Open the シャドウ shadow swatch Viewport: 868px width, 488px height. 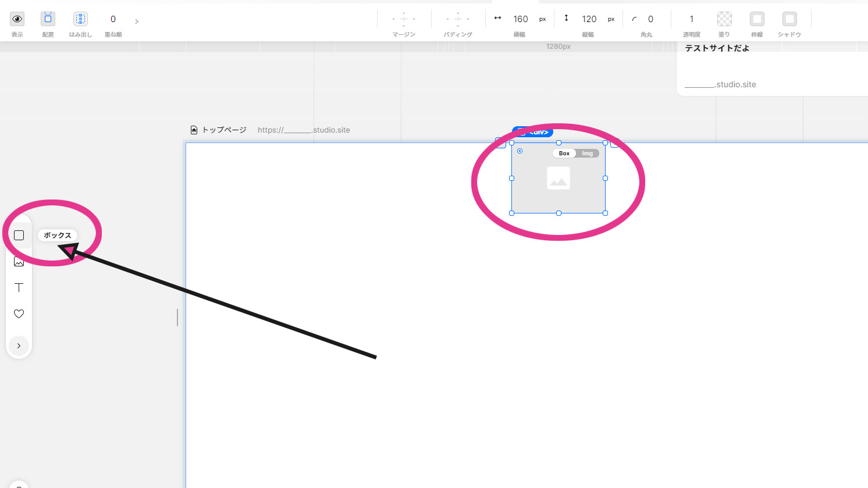coord(789,19)
